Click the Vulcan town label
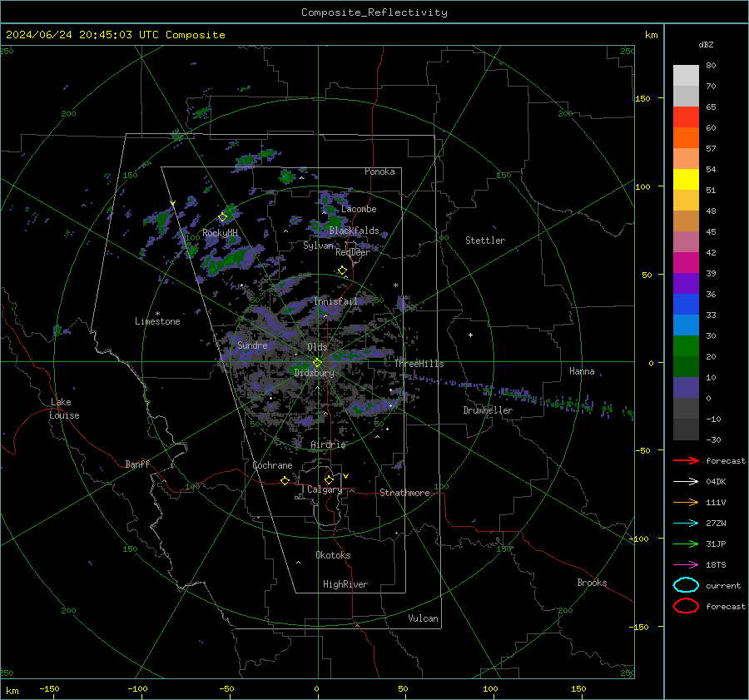 423,618
